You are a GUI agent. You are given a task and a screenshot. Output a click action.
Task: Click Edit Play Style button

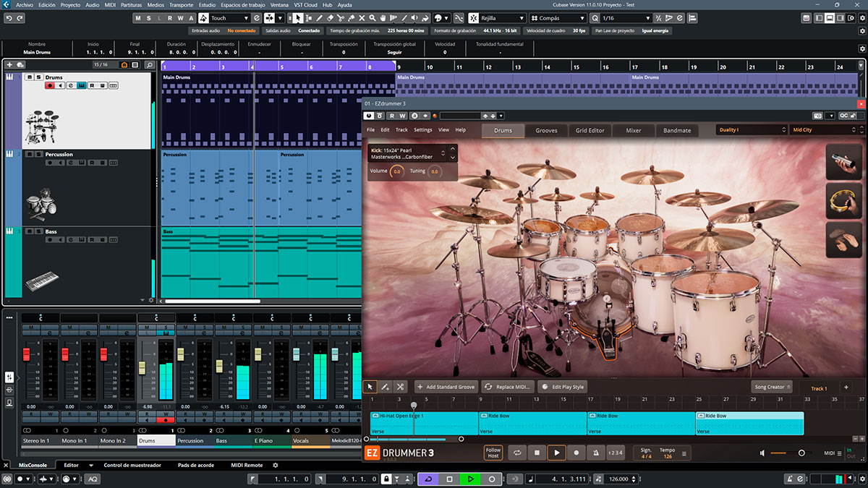563,387
